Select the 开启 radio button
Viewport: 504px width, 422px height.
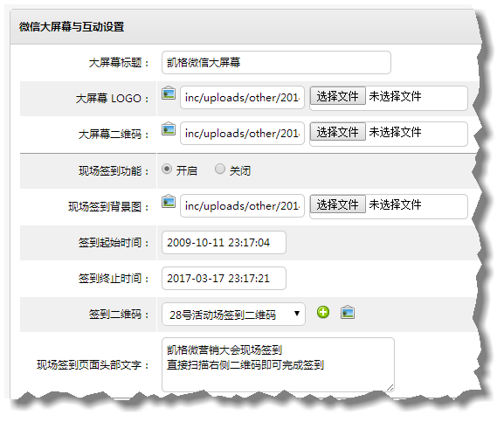point(167,169)
